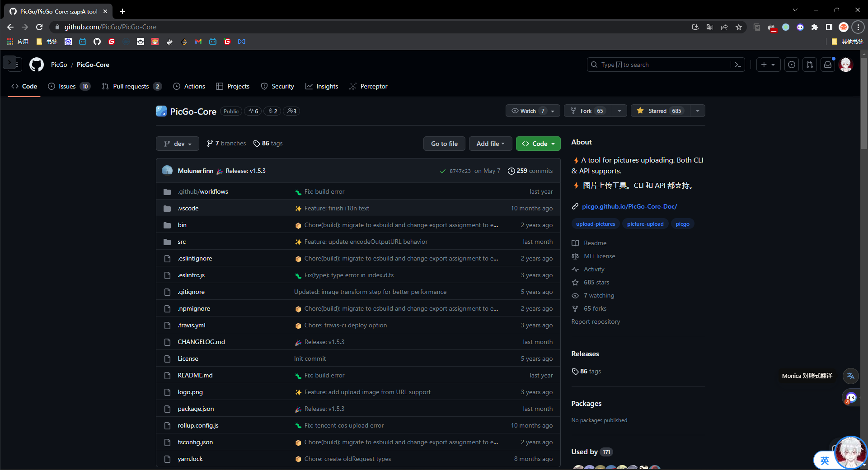The image size is (868, 470).
Task: Open the picgo.github.io PicGo-Core-Doc link
Action: pos(629,206)
